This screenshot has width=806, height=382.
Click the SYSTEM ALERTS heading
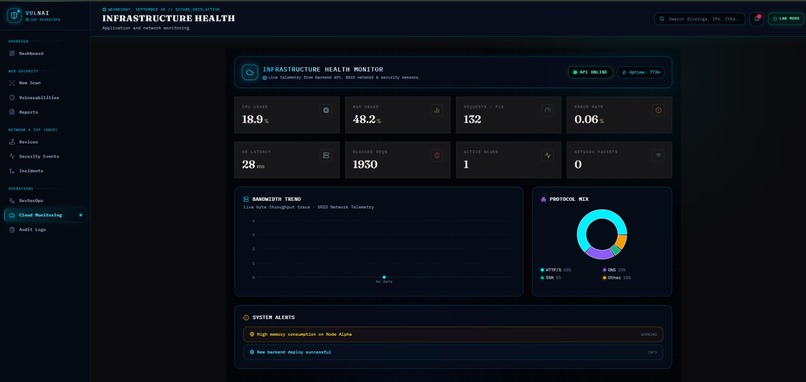click(273, 318)
